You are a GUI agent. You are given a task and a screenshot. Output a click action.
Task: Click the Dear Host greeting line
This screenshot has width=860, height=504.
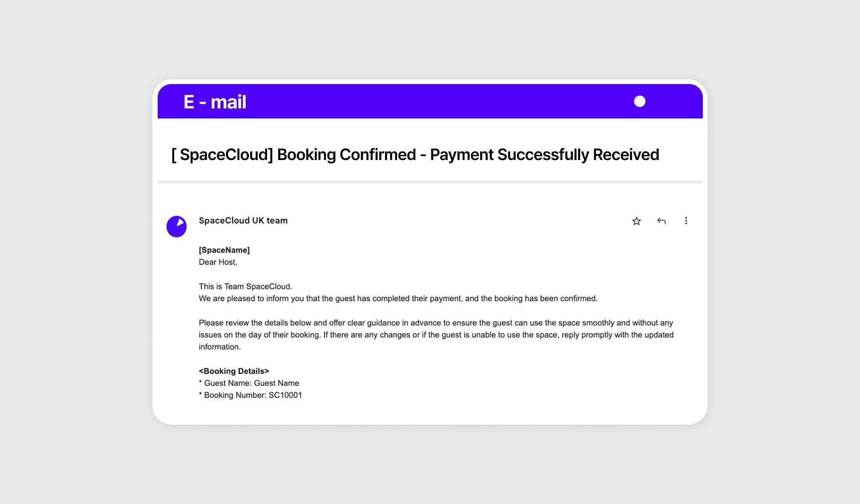(218, 262)
